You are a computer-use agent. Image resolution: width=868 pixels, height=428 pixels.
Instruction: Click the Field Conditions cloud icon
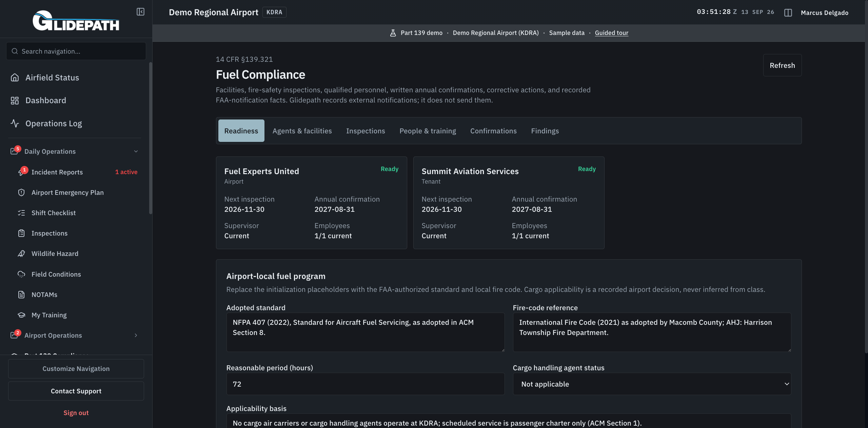coord(21,274)
